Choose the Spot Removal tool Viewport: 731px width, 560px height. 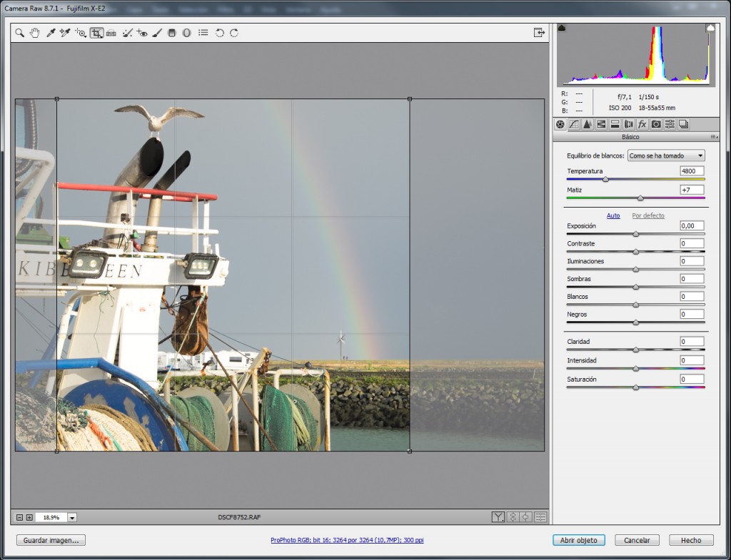127,33
